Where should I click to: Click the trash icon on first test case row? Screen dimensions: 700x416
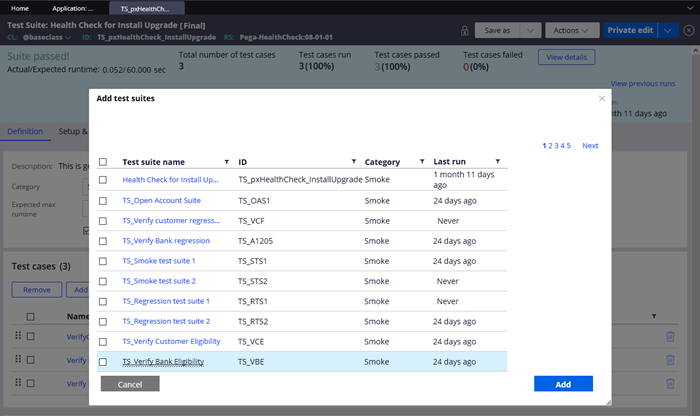(x=670, y=337)
